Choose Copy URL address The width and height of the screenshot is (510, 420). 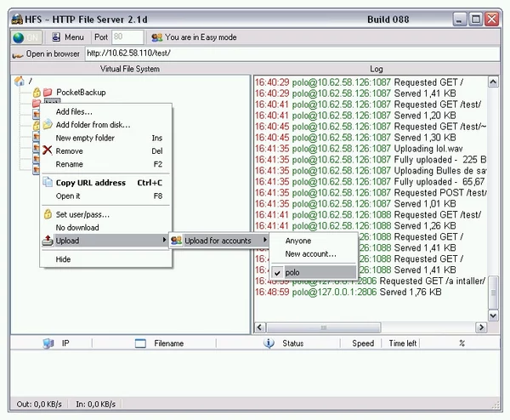click(106, 183)
